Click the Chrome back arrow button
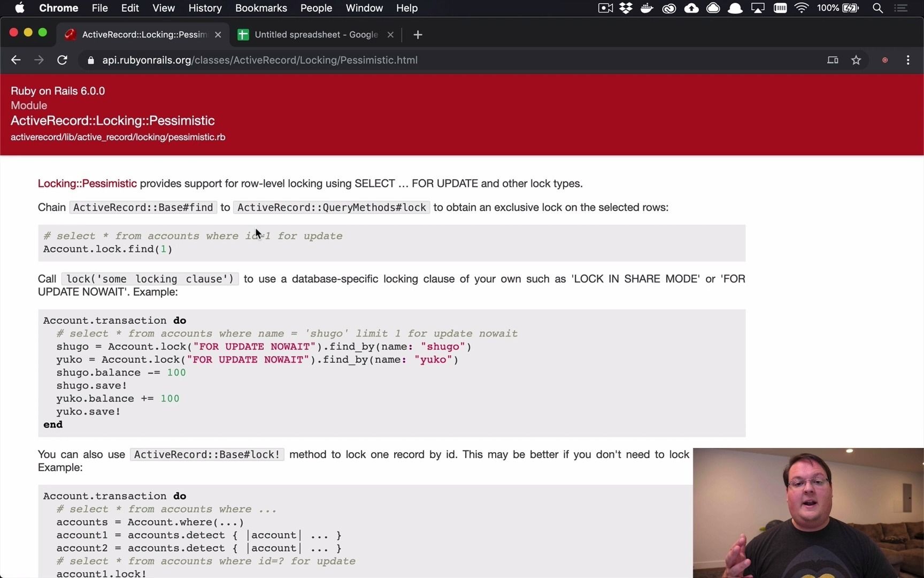Screen dimensions: 924x578 (16, 60)
